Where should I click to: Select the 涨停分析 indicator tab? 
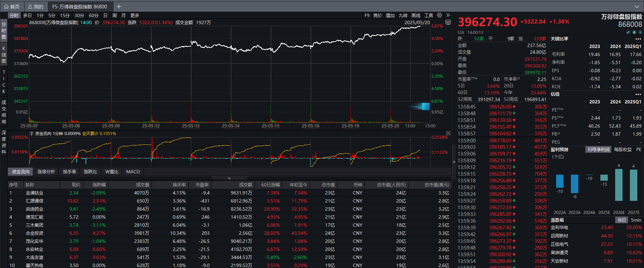pos(46,172)
